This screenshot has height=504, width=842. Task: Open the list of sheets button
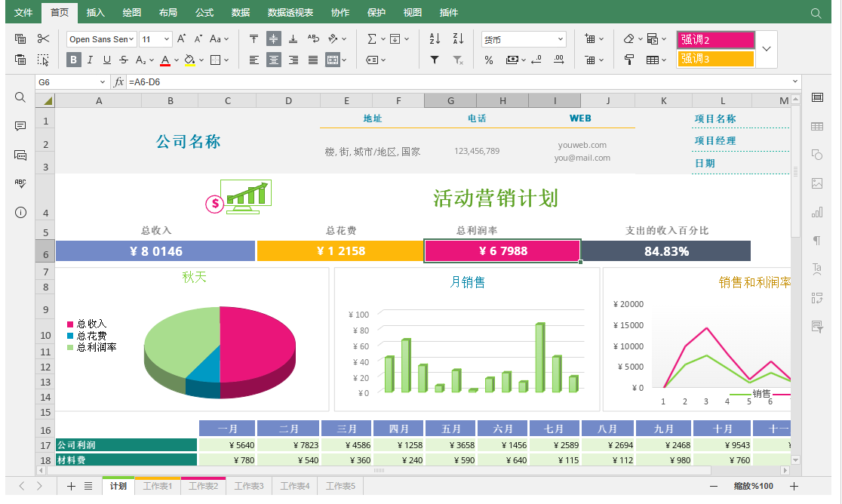pyautogui.click(x=88, y=486)
